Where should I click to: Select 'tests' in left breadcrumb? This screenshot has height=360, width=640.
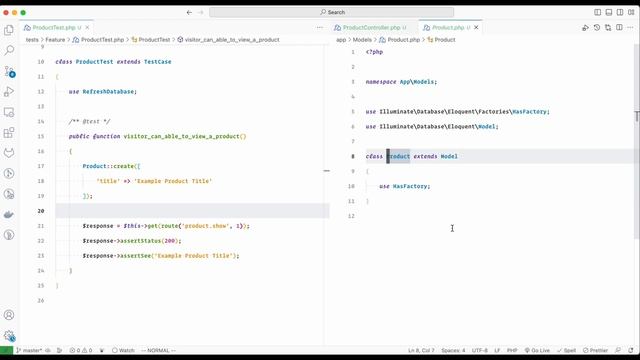[x=32, y=40]
